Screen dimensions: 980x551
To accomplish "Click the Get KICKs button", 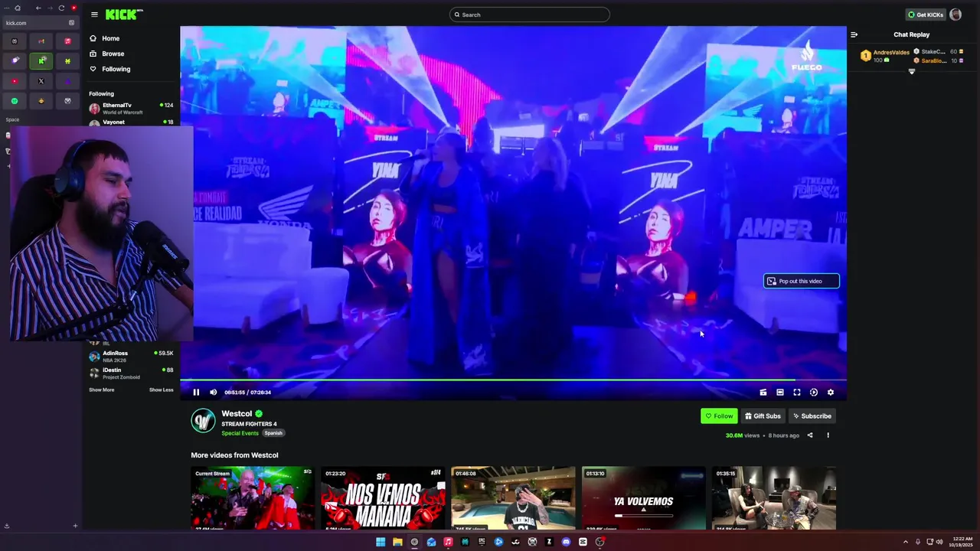I will coord(925,15).
